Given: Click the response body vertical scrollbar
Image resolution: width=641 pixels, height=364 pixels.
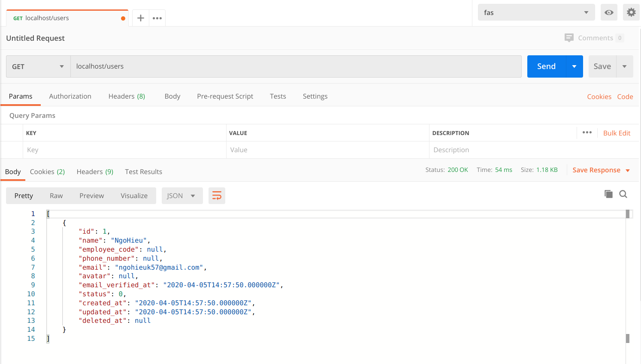Looking at the screenshot, I should coord(627,274).
